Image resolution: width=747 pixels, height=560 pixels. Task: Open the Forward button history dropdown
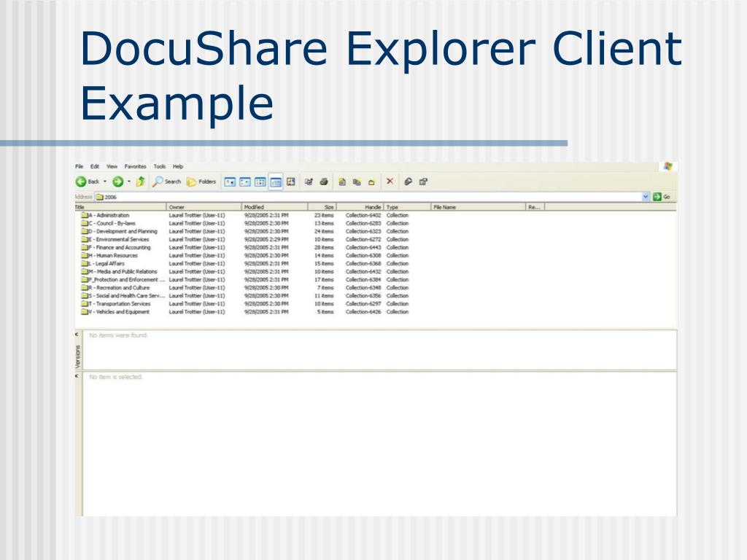pos(129,182)
